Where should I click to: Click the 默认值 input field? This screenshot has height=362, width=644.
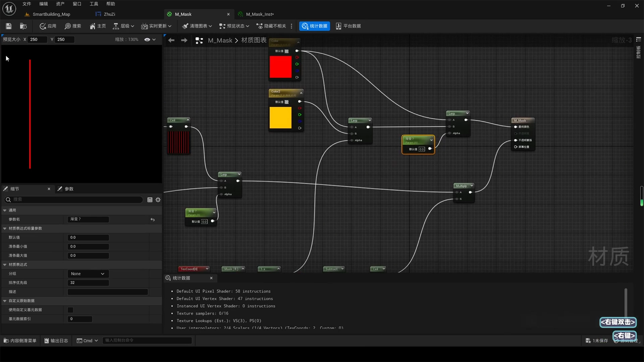pos(88,238)
